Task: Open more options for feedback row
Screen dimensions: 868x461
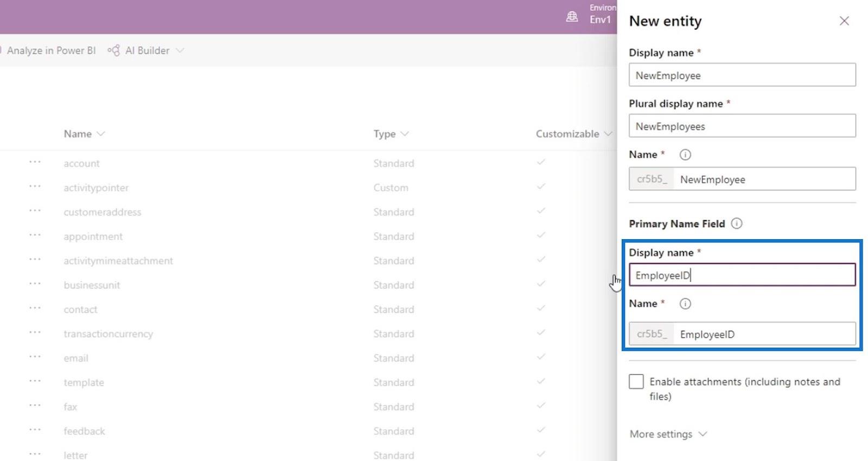Action: [x=35, y=430]
